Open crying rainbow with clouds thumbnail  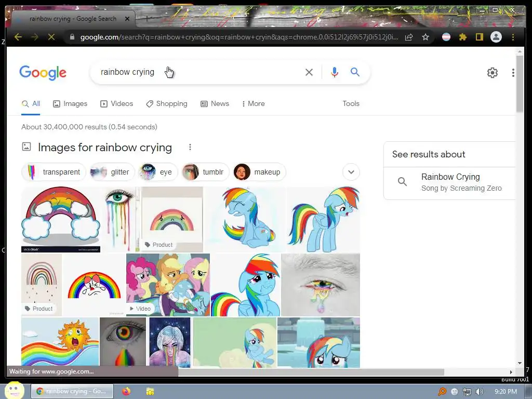(61, 220)
